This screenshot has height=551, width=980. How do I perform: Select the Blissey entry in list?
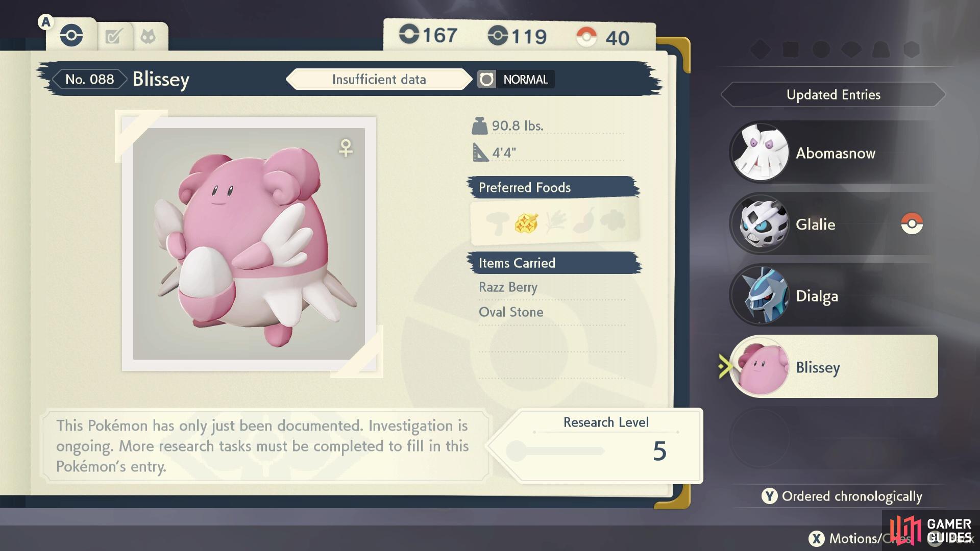(x=834, y=367)
